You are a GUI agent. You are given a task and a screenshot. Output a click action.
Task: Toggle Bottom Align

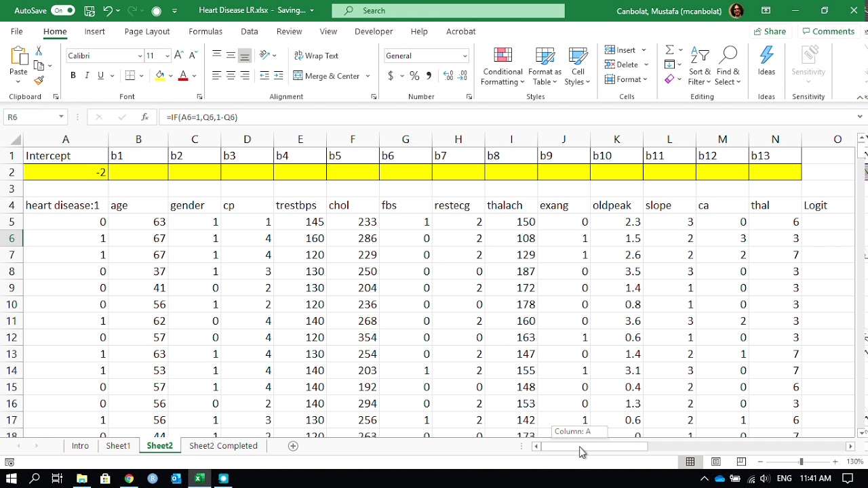pyautogui.click(x=245, y=56)
